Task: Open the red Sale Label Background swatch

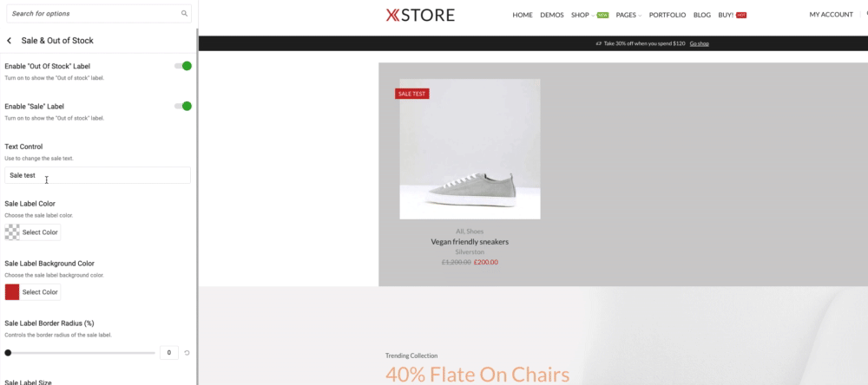Action: [x=12, y=292]
